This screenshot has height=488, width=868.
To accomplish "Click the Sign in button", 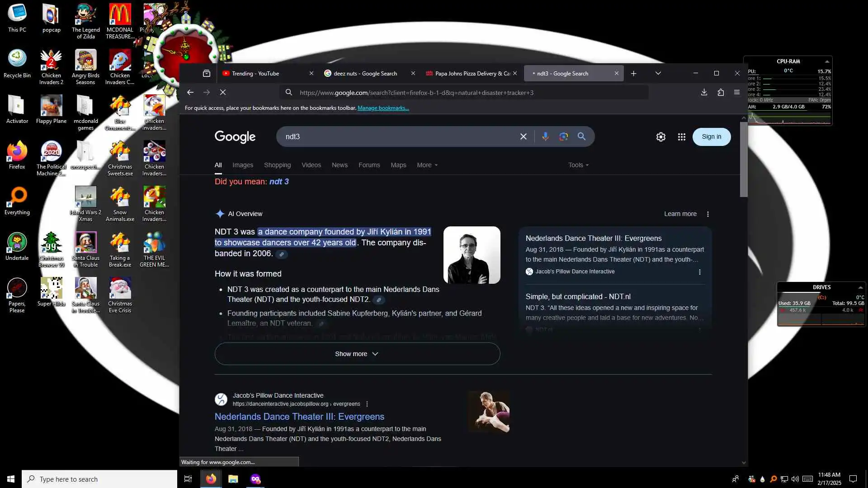I will coord(711,136).
